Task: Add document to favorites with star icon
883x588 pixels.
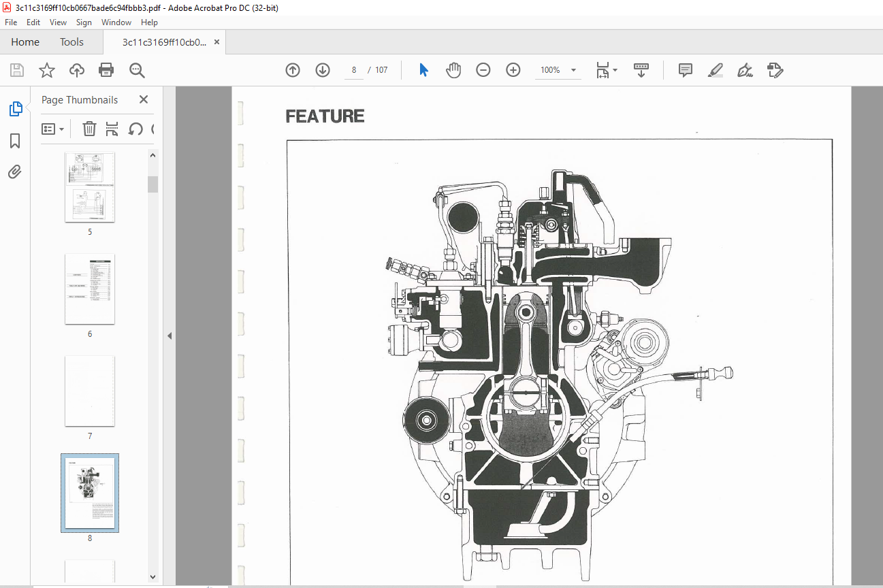Action: (46, 70)
